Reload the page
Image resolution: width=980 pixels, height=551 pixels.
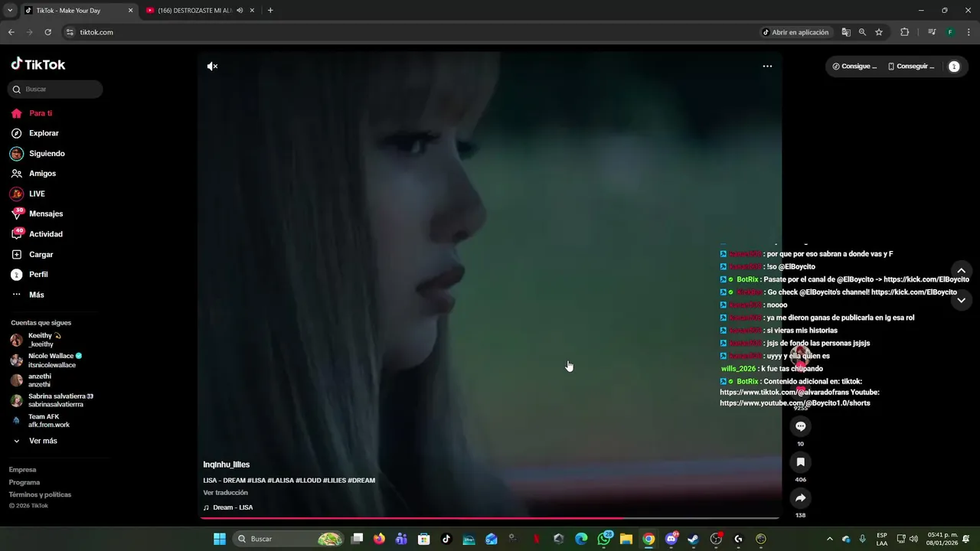(x=47, y=32)
